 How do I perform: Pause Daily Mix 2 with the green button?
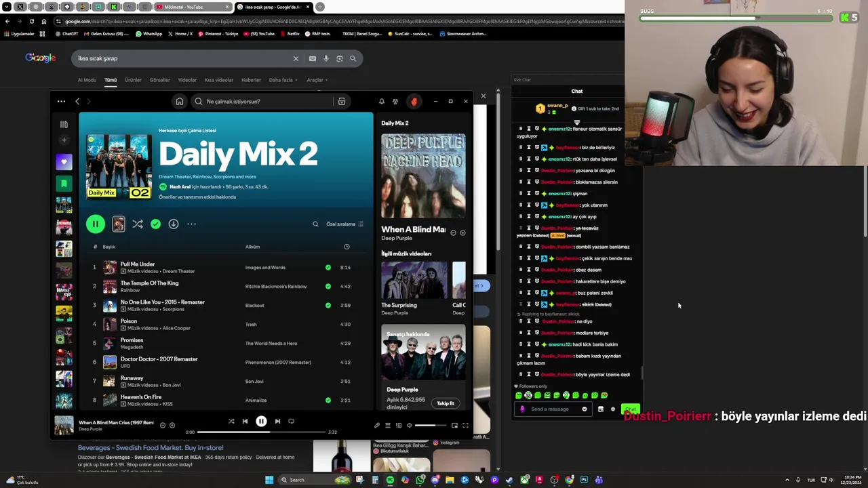96,224
